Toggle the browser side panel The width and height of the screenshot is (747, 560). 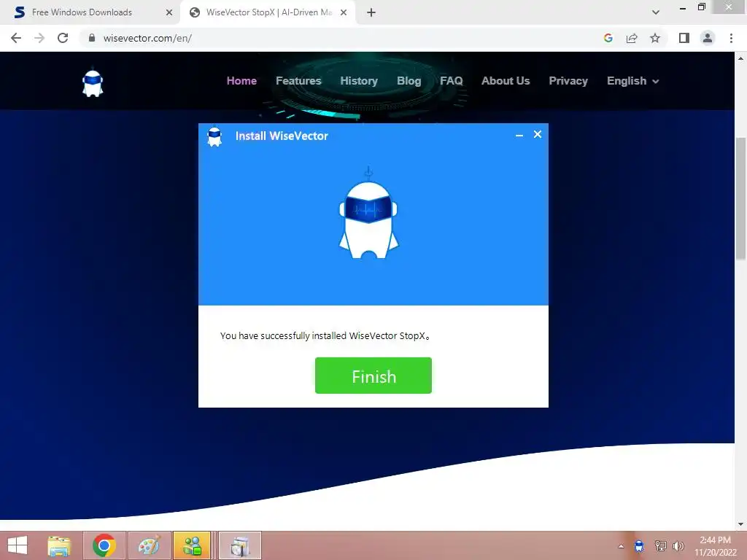click(x=684, y=38)
